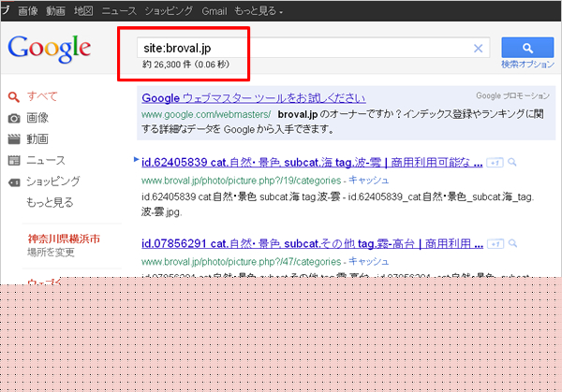Click the www.google.com/webmasters/ URL
The height and width of the screenshot is (392, 562).
206,114
